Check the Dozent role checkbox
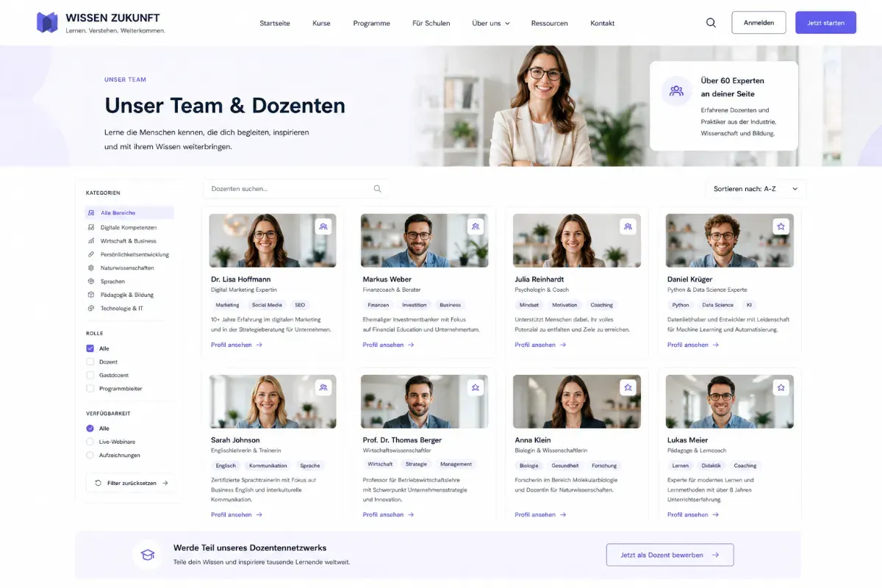 pos(90,362)
